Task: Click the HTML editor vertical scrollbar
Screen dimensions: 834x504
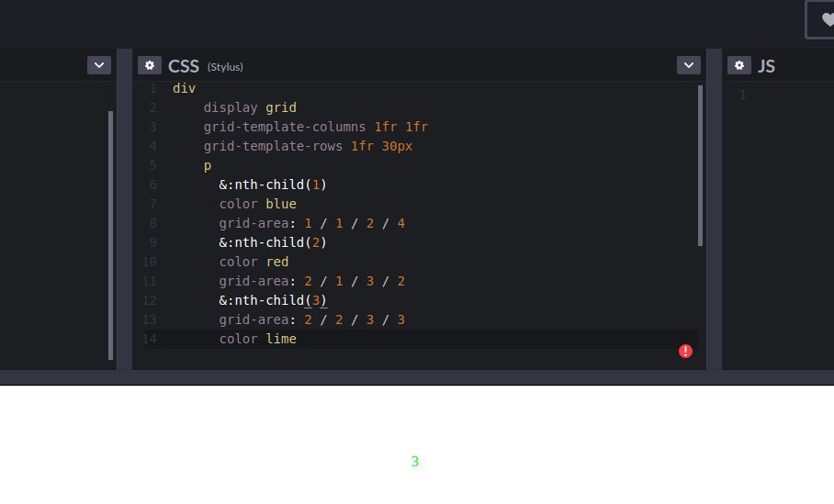Action: (x=110, y=235)
